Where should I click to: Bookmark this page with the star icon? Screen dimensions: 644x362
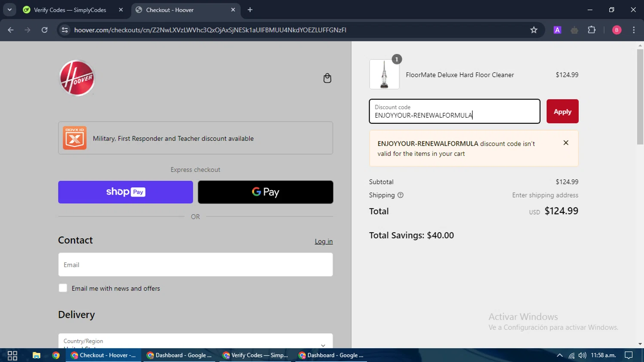coord(534,30)
